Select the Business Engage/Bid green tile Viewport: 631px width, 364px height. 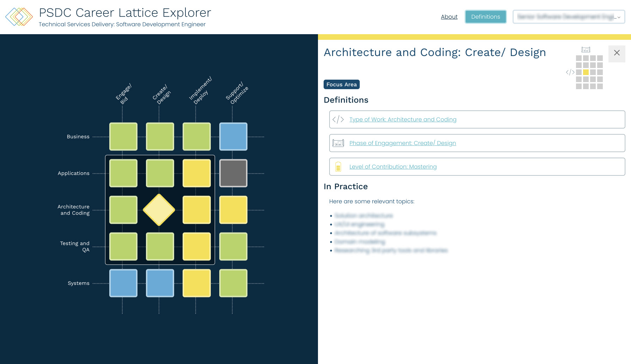point(123,137)
